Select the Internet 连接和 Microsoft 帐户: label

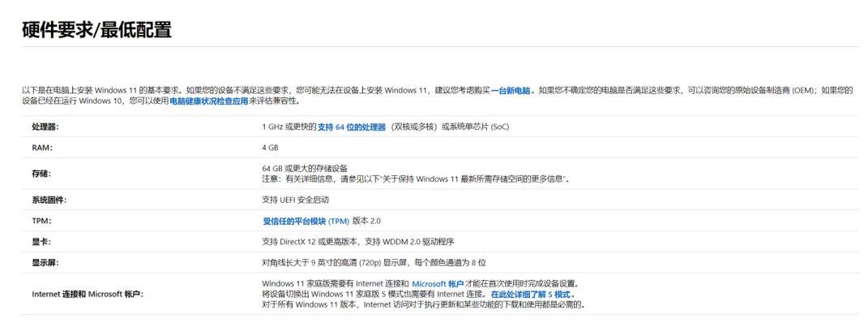[88, 294]
